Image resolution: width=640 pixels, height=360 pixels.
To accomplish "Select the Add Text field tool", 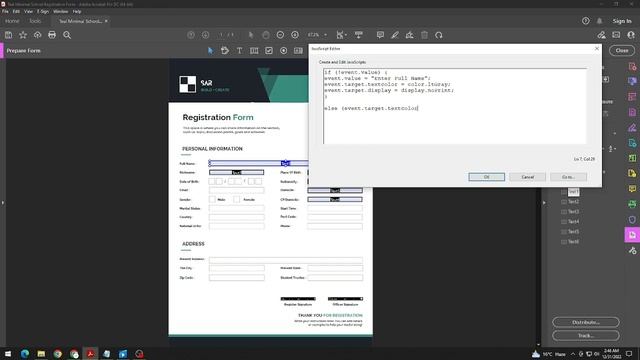I will click(254, 51).
